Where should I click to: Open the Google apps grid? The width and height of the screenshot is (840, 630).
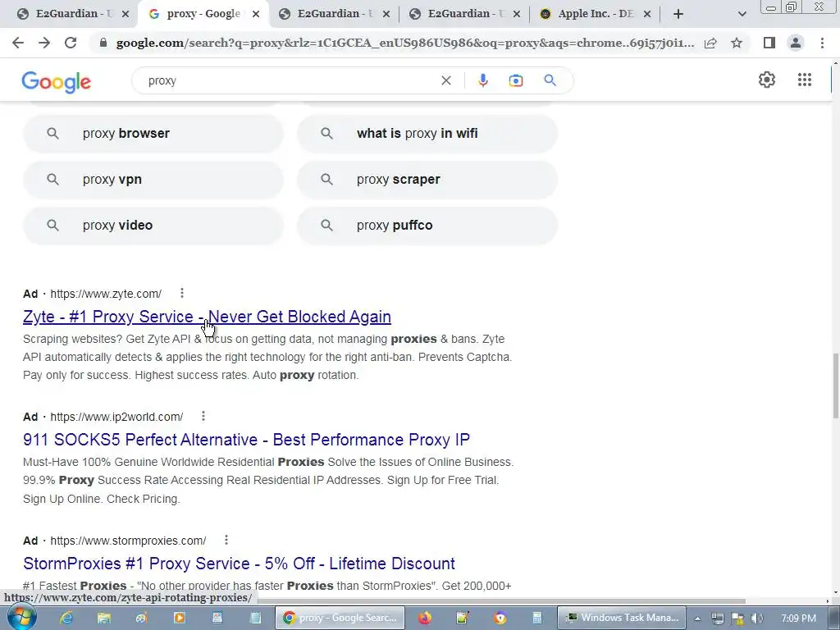(x=805, y=80)
